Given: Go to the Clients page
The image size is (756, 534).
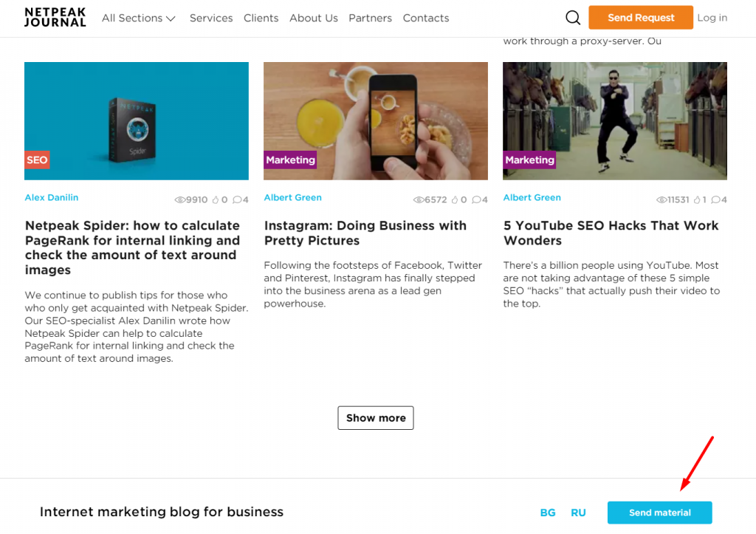Looking at the screenshot, I should (261, 18).
